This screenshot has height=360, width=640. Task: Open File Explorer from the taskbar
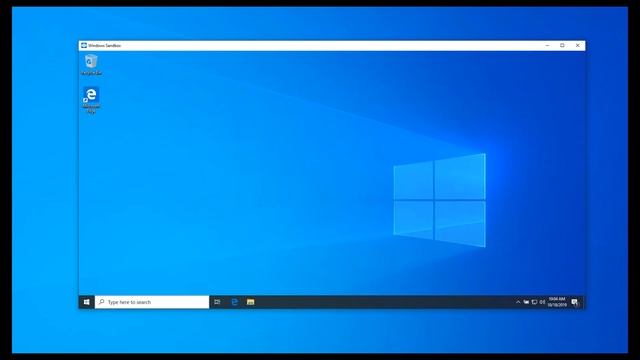251,302
